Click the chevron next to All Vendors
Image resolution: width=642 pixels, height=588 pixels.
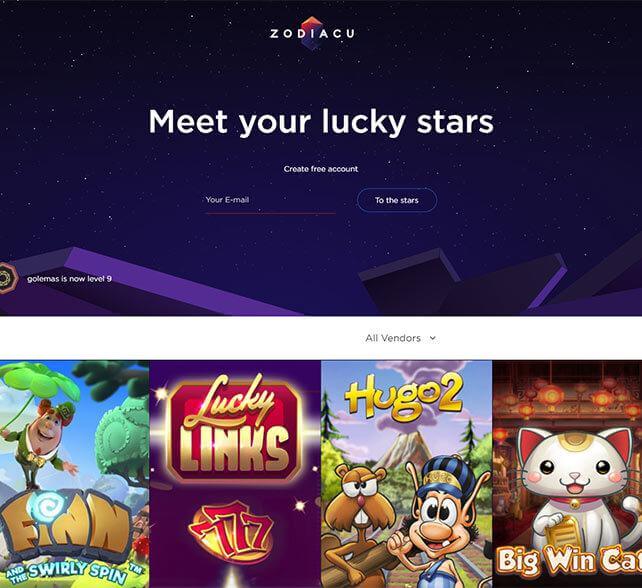click(432, 338)
